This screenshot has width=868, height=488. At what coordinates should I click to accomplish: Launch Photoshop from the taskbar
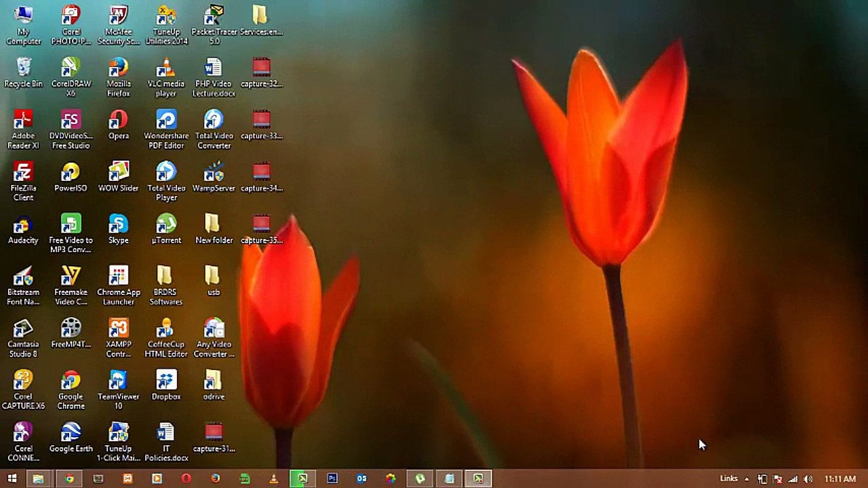(332, 479)
